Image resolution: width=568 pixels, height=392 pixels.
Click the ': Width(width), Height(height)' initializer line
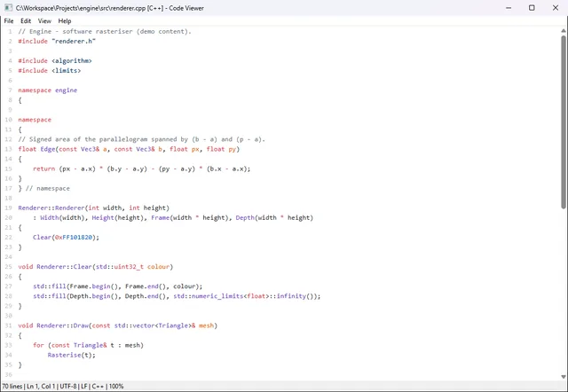(173, 218)
